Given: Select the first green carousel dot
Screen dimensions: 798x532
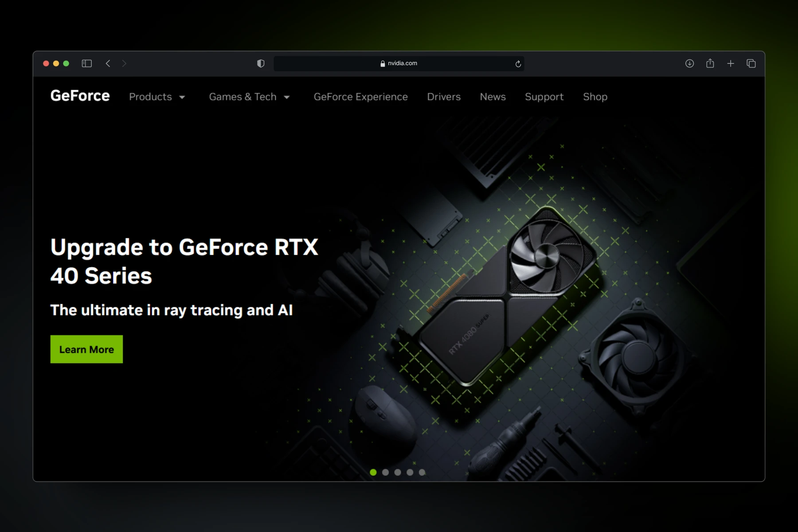Looking at the screenshot, I should (x=373, y=472).
